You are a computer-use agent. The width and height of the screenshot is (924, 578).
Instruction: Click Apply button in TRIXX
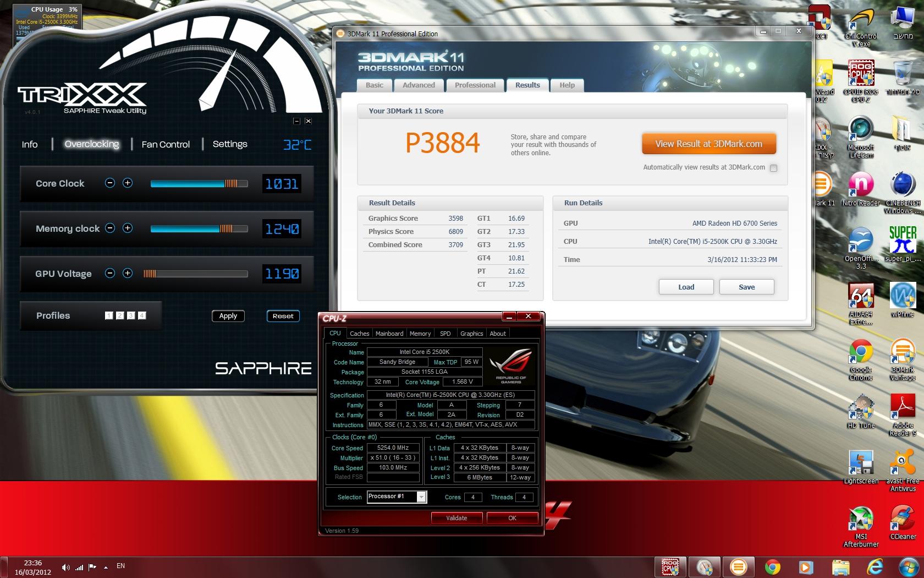[228, 316]
